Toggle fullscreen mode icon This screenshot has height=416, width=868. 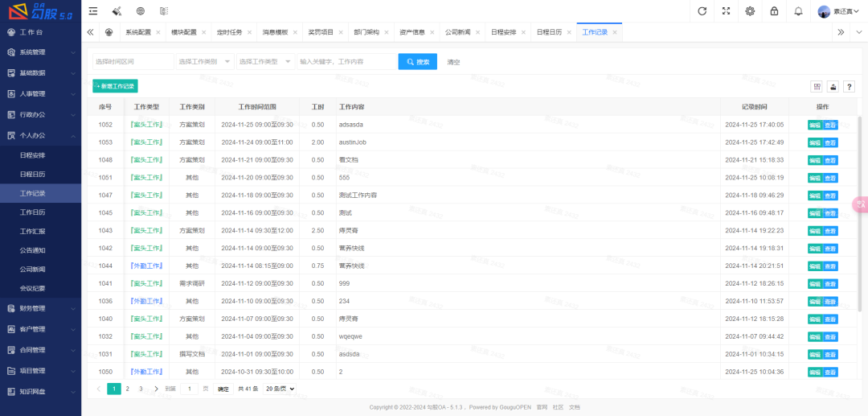(x=727, y=11)
